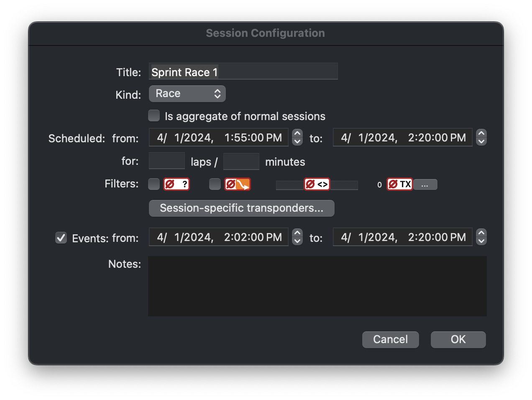
Task: Click the Events to time stepper
Action: 481,237
